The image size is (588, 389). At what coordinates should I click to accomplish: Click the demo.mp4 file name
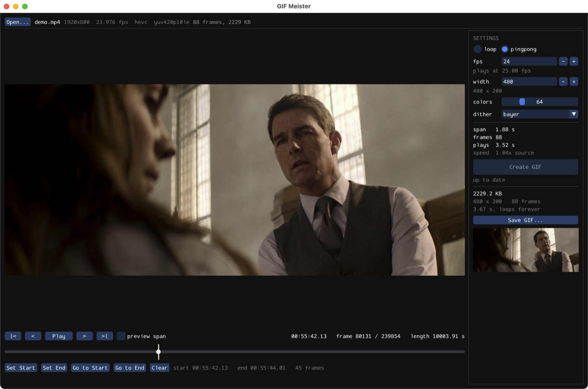click(x=47, y=22)
